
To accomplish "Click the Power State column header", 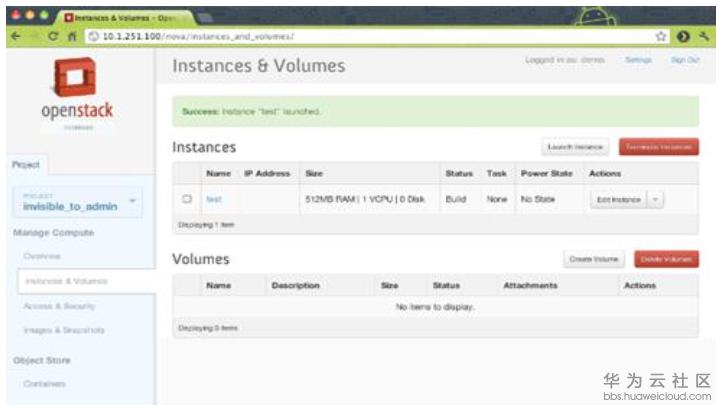I will pos(547,173).
